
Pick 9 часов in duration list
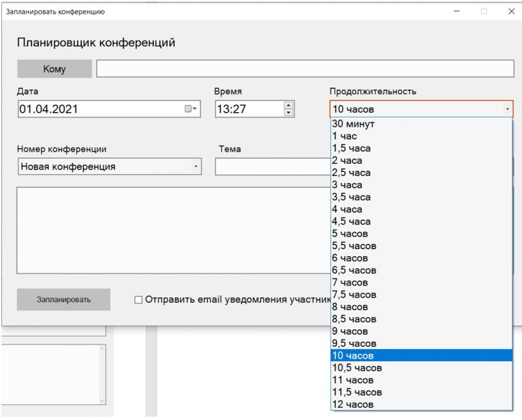click(422, 331)
